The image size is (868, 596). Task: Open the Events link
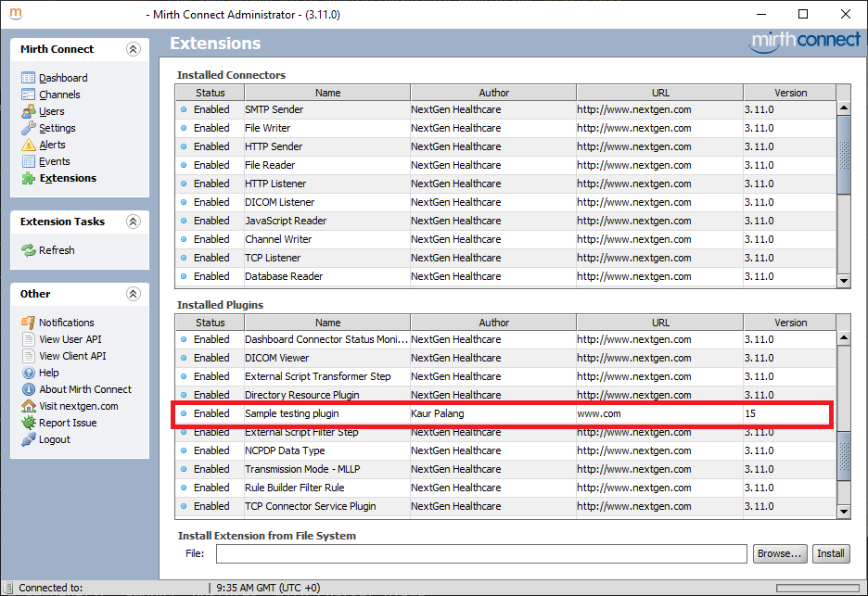tap(54, 161)
